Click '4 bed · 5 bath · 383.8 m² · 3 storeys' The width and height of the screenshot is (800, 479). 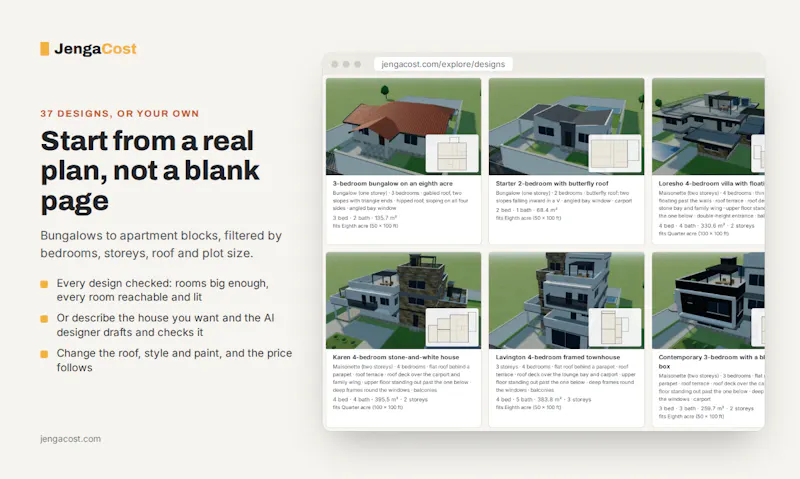pos(543,399)
